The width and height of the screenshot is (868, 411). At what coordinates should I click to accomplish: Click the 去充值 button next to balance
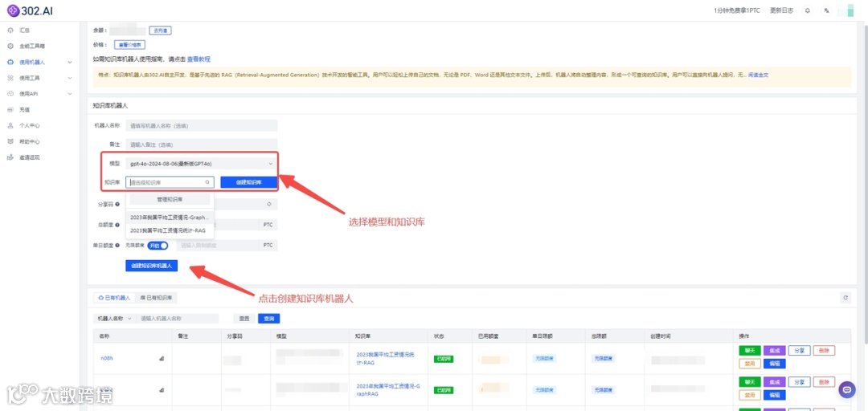tap(160, 31)
